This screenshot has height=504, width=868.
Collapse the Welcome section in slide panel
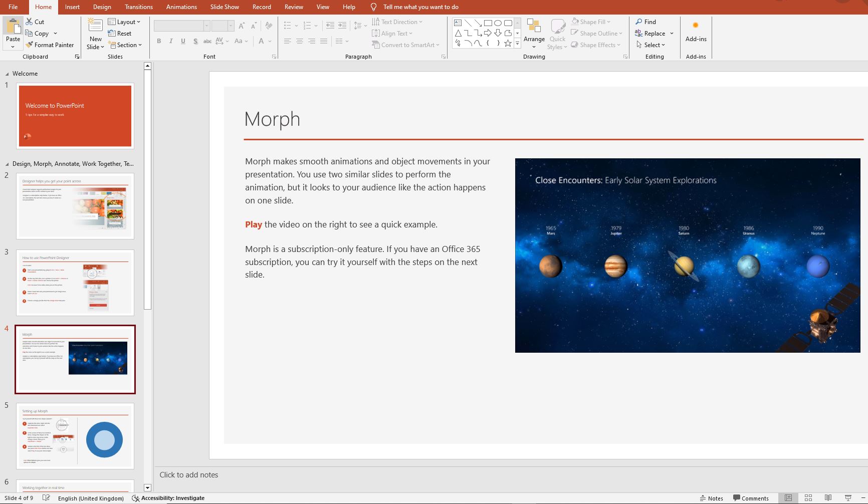(7, 74)
